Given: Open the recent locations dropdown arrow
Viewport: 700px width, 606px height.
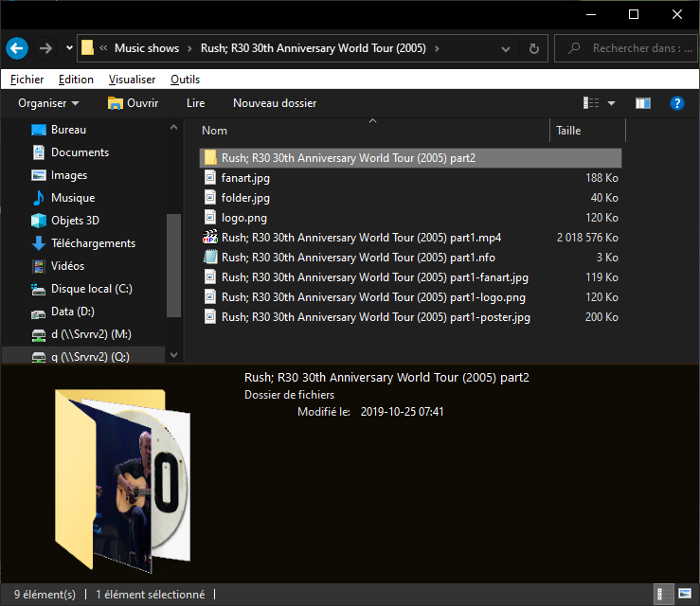Looking at the screenshot, I should (70, 48).
